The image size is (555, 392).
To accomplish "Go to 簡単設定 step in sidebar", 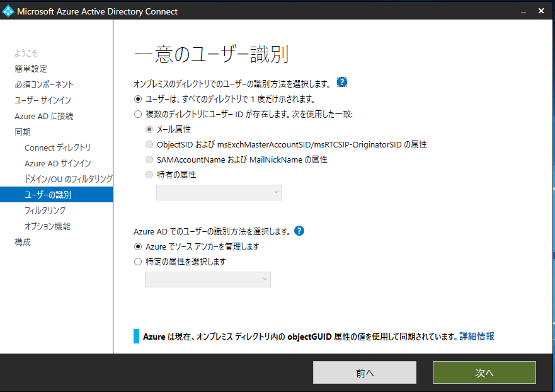I will (x=31, y=69).
